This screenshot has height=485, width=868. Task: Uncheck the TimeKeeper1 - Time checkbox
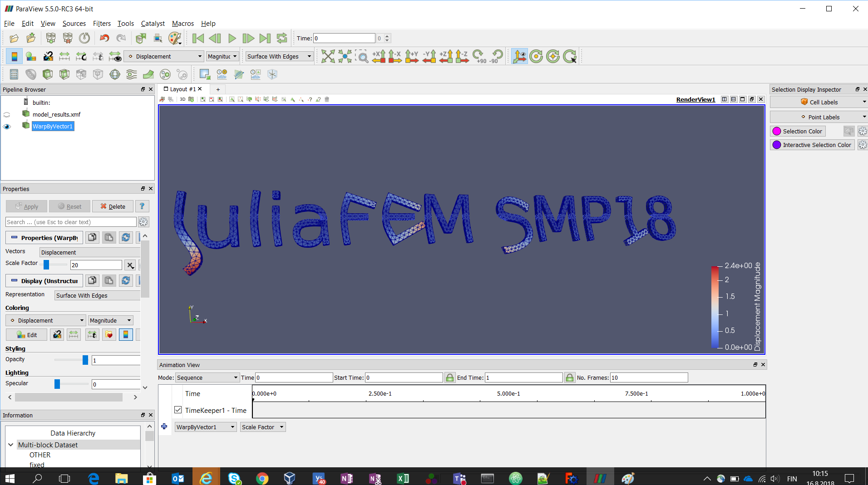pyautogui.click(x=178, y=410)
